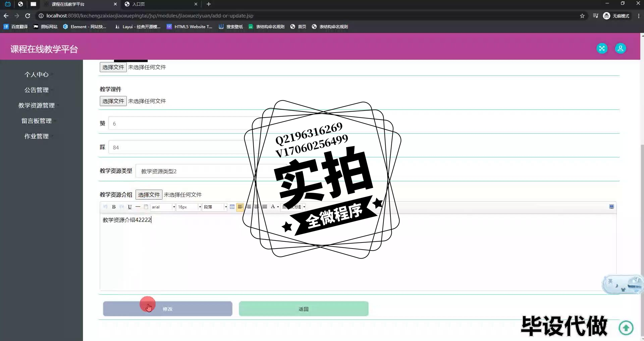Open font color dropdown arrow
The image size is (644, 341).
(278, 207)
